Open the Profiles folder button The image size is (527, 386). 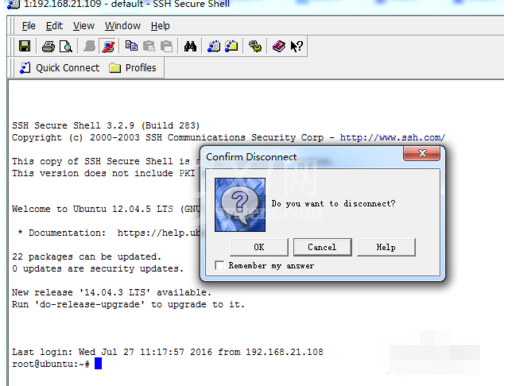coord(133,68)
